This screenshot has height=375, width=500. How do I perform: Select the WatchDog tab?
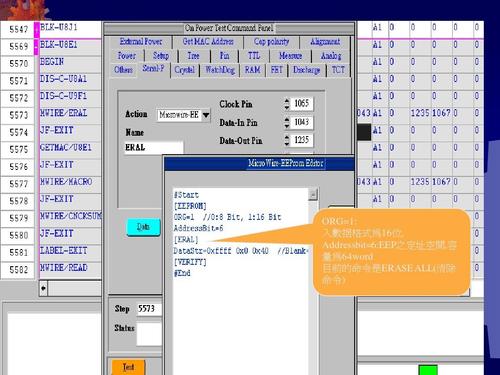pyautogui.click(x=220, y=70)
